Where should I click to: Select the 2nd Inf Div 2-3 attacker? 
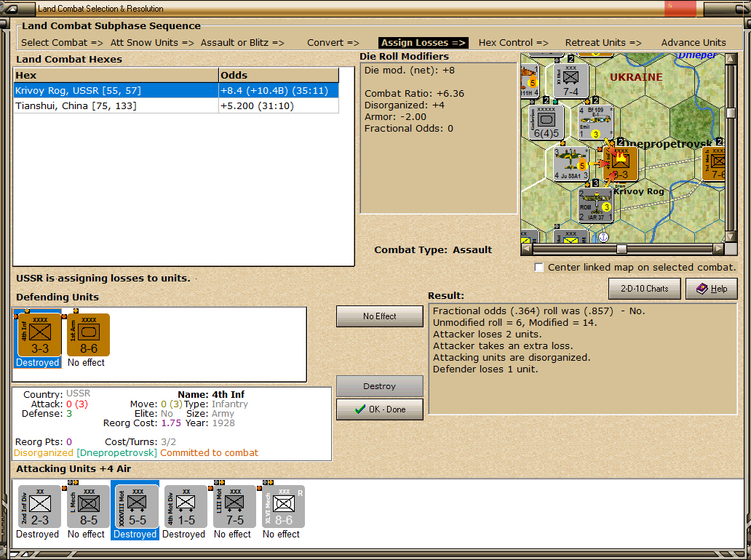pos(40,506)
